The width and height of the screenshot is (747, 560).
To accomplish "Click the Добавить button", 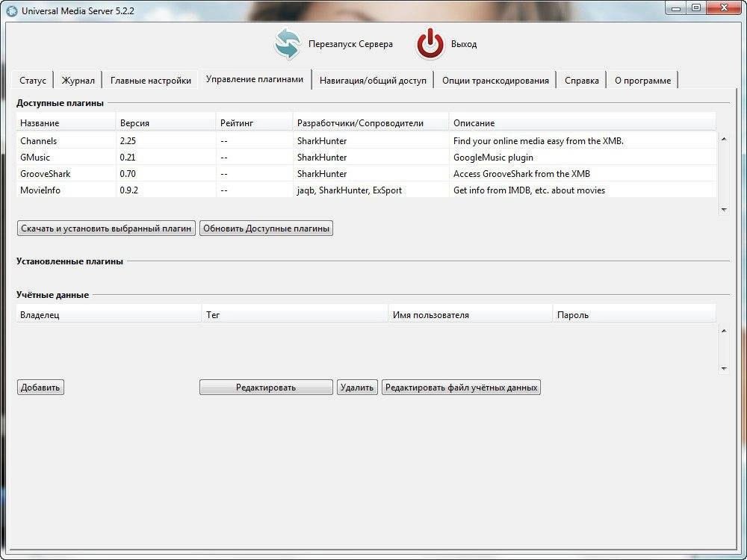I will click(x=40, y=387).
